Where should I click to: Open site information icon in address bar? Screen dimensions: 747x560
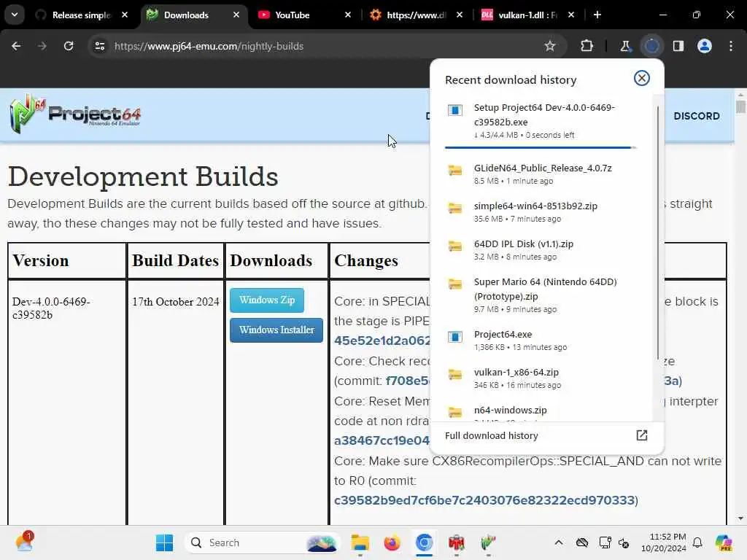click(99, 46)
